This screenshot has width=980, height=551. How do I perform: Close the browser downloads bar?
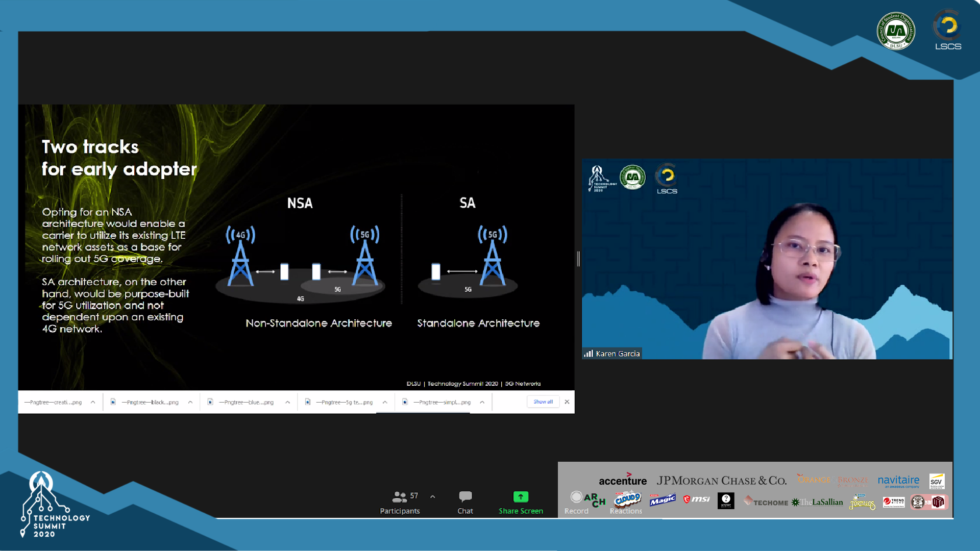(567, 402)
